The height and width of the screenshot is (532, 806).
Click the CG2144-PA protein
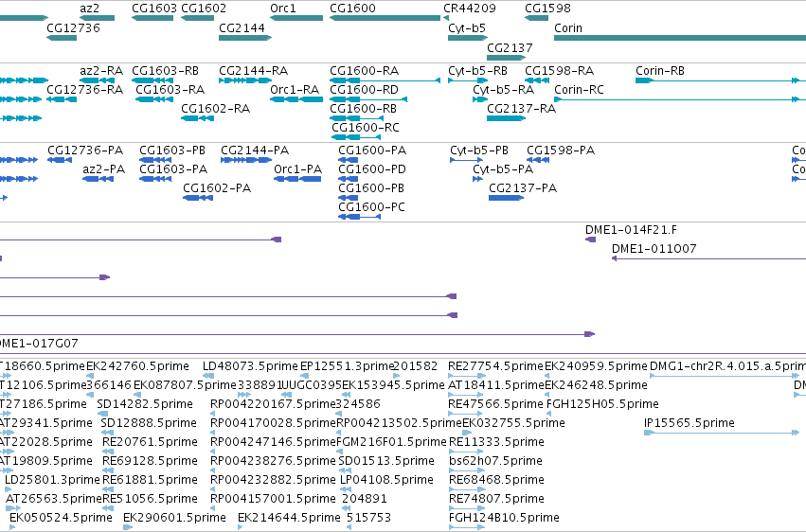point(246,160)
